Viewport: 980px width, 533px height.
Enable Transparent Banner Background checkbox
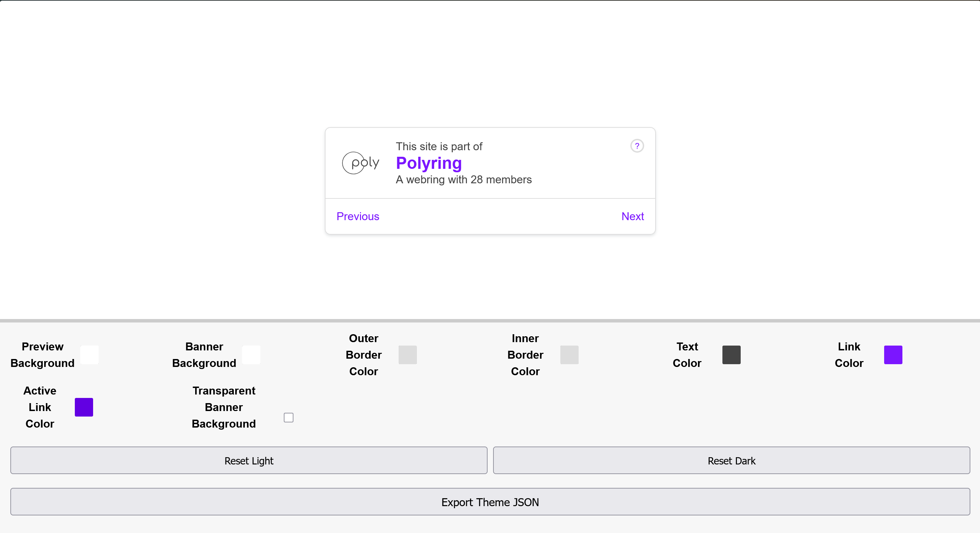(288, 418)
